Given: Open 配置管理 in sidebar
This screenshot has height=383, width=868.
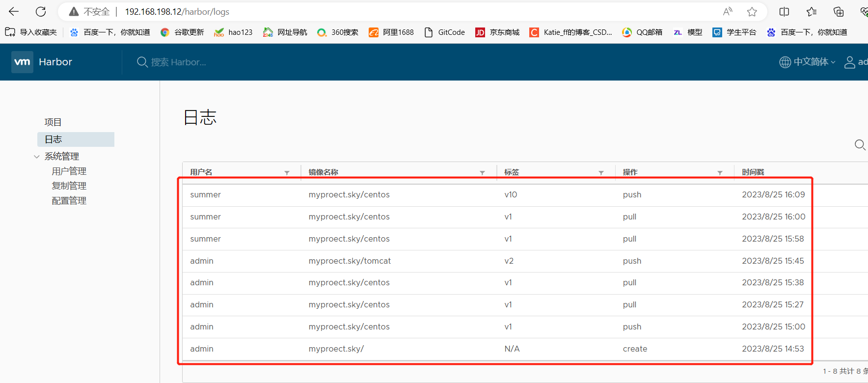Looking at the screenshot, I should [69, 201].
